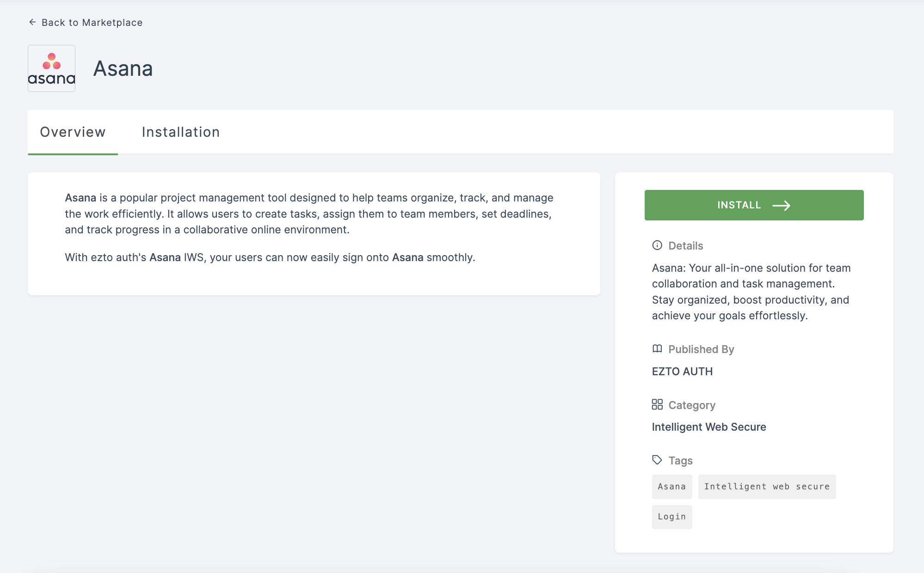Screen dimensions: 924x573
Task: Switch to the Installation tab
Action: pyautogui.click(x=180, y=132)
